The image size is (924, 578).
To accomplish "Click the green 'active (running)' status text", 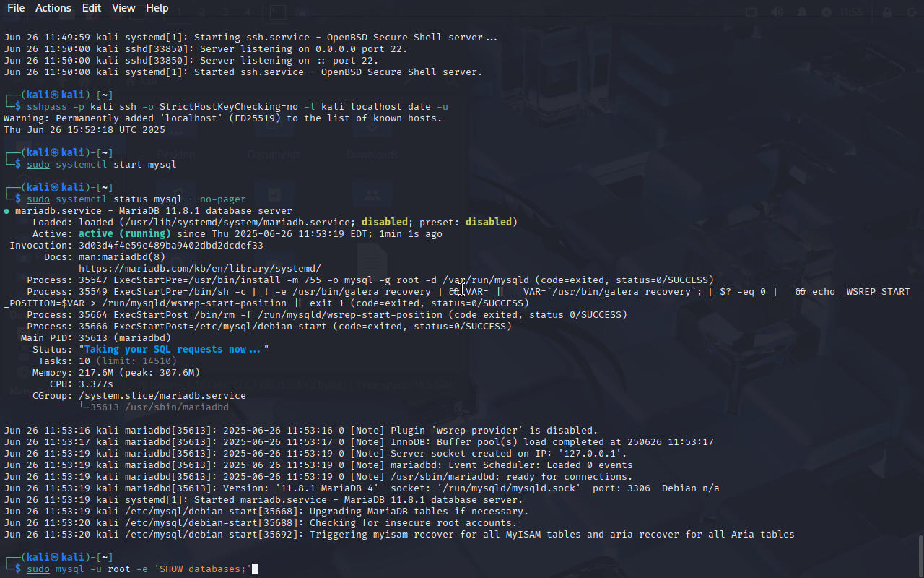I will tap(125, 234).
